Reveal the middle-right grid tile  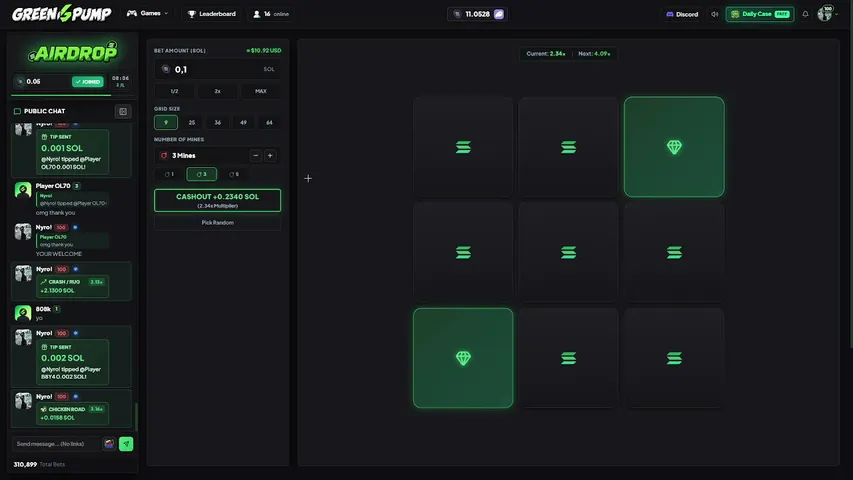[x=674, y=253]
